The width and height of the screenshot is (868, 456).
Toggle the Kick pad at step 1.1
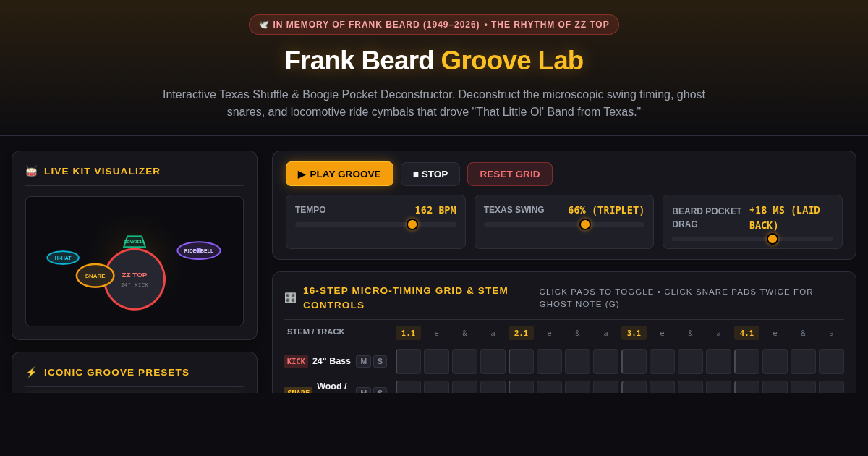[408, 361]
